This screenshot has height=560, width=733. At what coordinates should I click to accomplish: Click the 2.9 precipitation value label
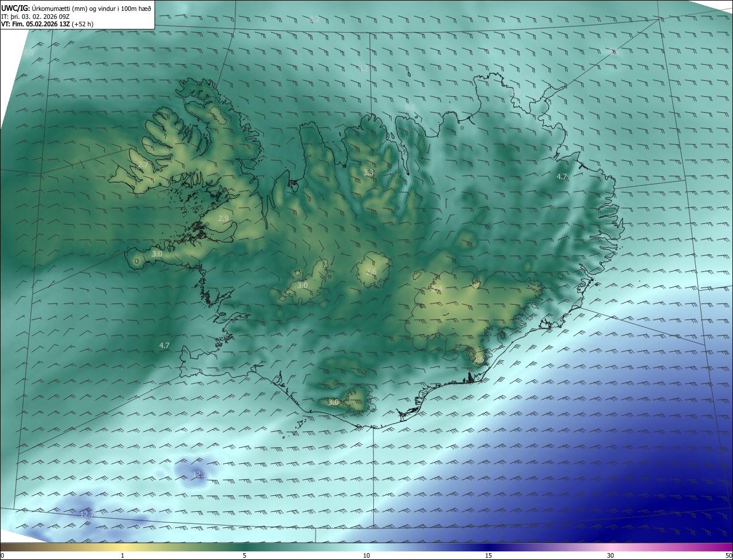224,218
